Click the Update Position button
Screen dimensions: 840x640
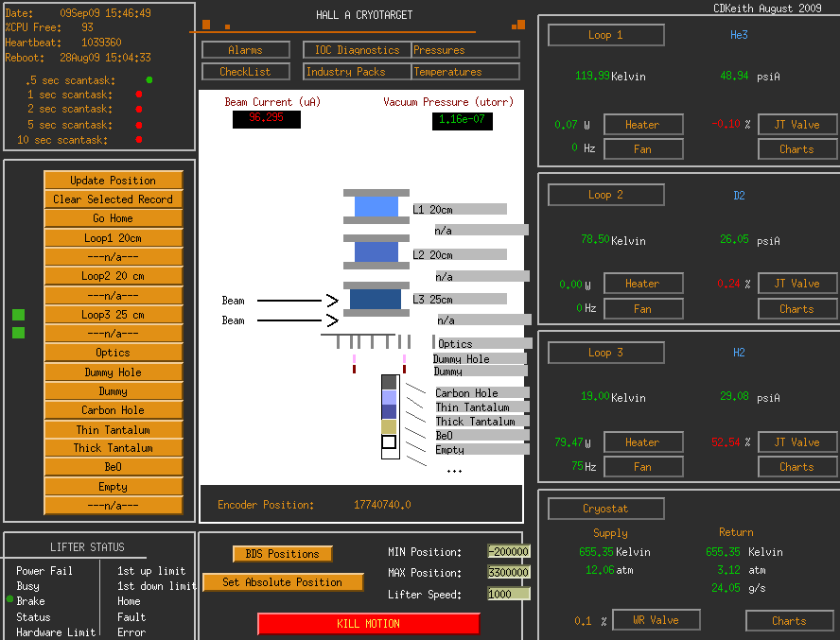coord(113,180)
